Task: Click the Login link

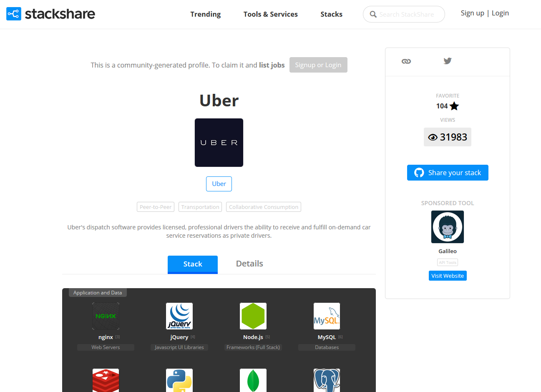Action: coord(500,13)
